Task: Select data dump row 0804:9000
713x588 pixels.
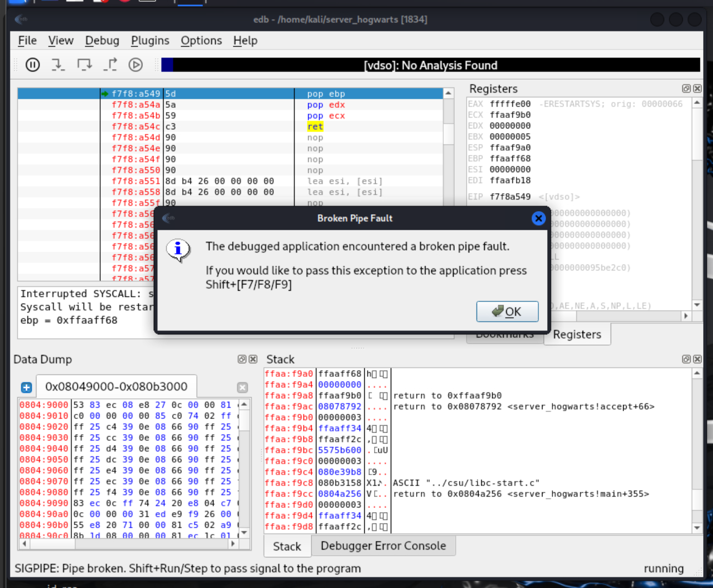Action: pyautogui.click(x=128, y=405)
